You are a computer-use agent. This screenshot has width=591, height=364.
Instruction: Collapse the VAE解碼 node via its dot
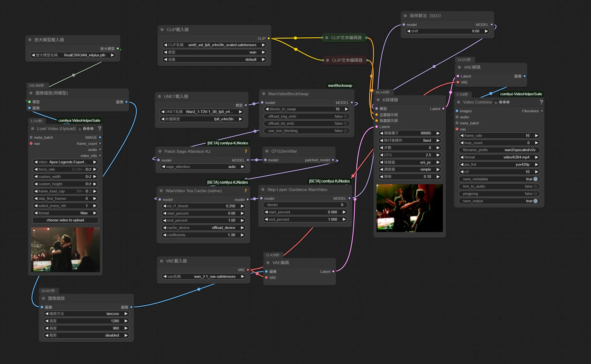click(459, 67)
